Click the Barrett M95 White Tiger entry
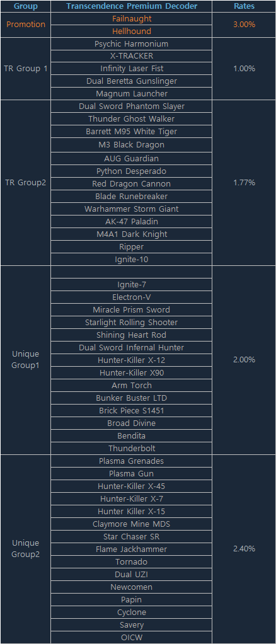 pos(132,132)
